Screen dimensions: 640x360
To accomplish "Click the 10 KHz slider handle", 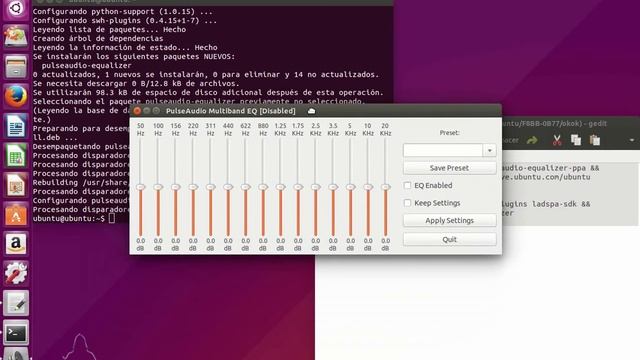I will [x=368, y=187].
